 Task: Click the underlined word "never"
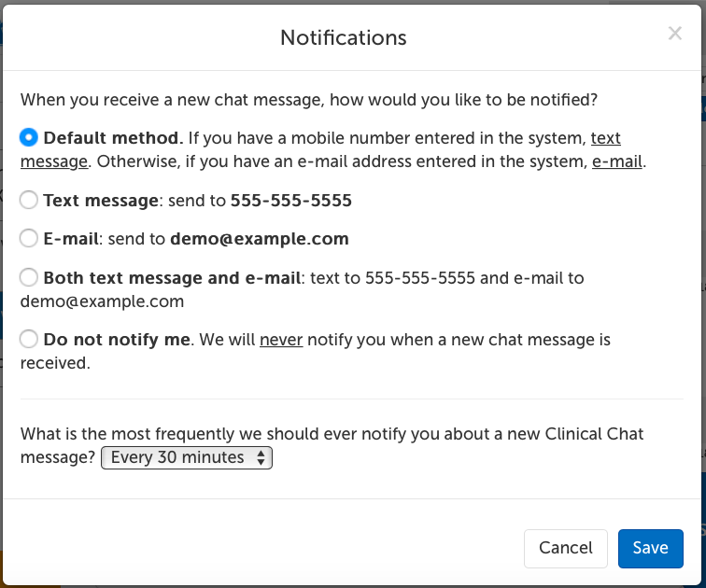281,340
